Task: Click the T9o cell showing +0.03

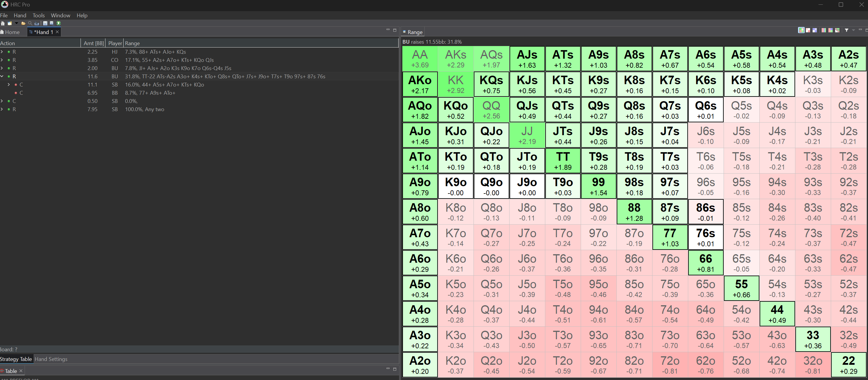Action: (563, 186)
